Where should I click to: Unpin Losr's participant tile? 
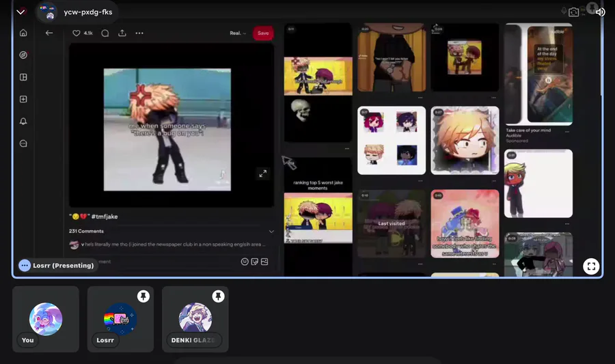(143, 296)
